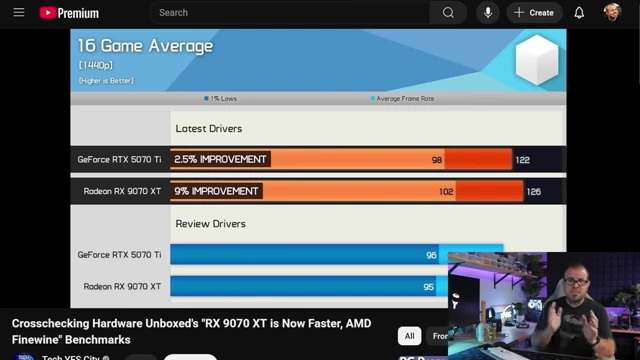Select the All filter chip

tap(409, 336)
